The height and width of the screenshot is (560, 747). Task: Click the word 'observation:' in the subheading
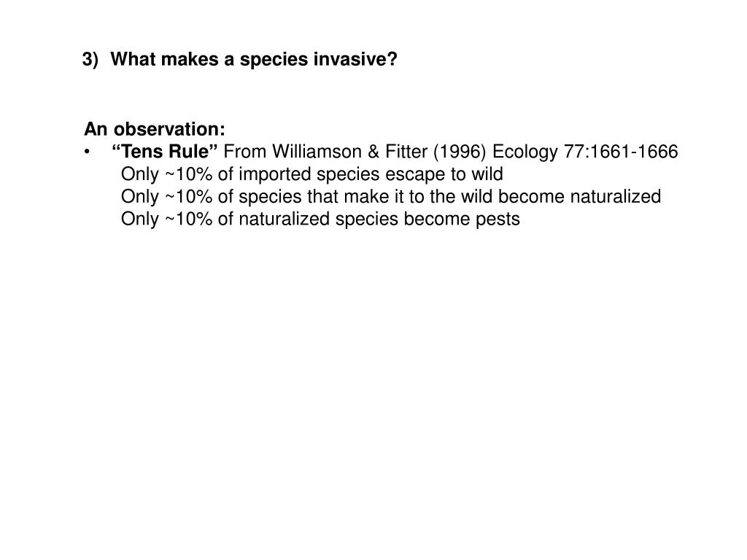[x=169, y=129]
